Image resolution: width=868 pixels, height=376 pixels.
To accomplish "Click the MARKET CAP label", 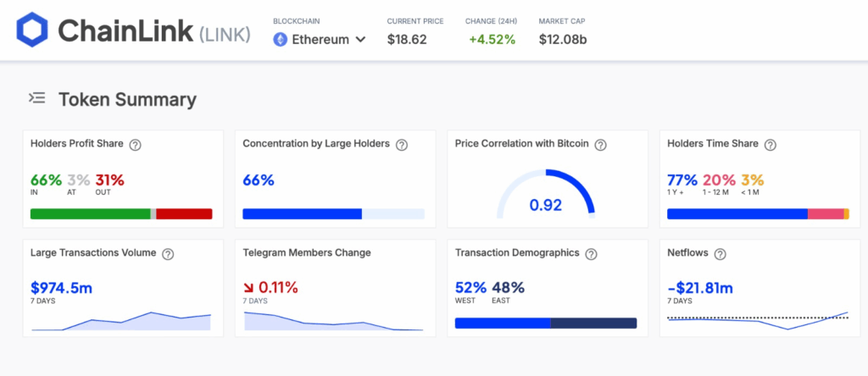I will click(562, 21).
